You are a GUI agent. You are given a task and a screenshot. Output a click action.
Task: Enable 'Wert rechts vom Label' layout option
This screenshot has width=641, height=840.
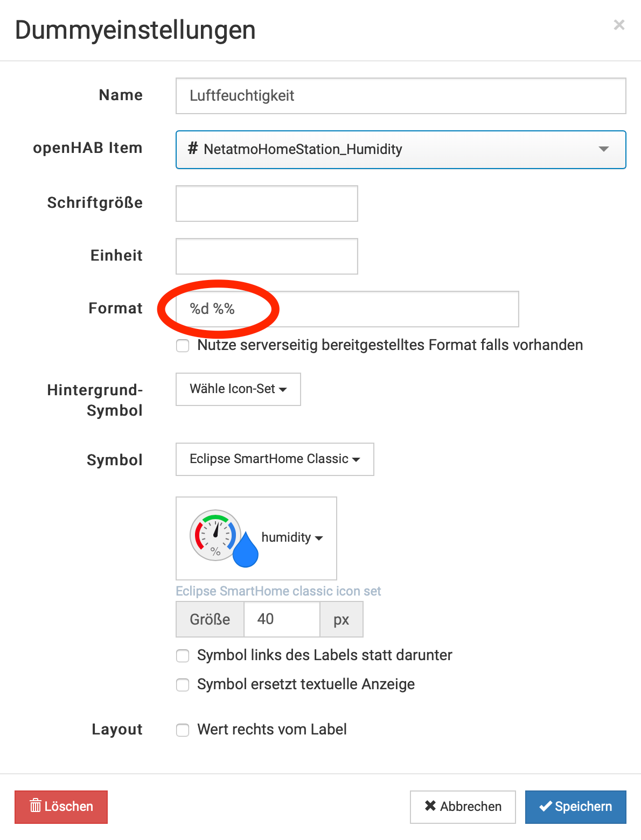coord(183,730)
